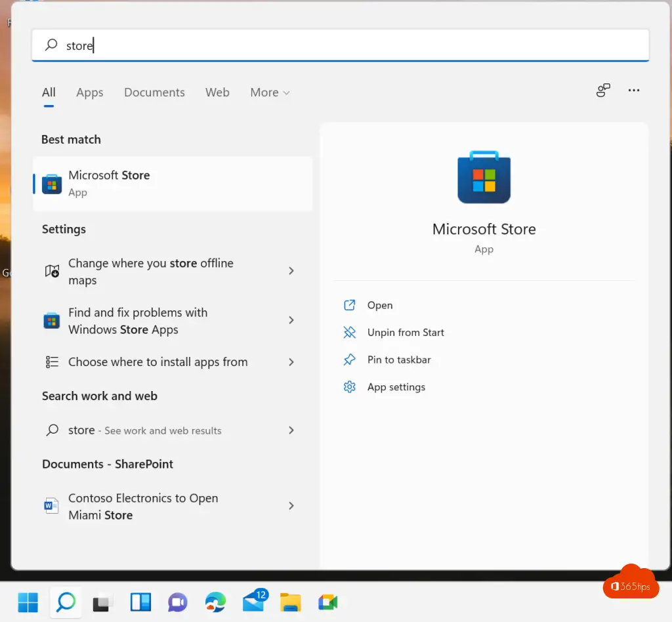Open Google Meet icon on the taskbar

[328, 603]
